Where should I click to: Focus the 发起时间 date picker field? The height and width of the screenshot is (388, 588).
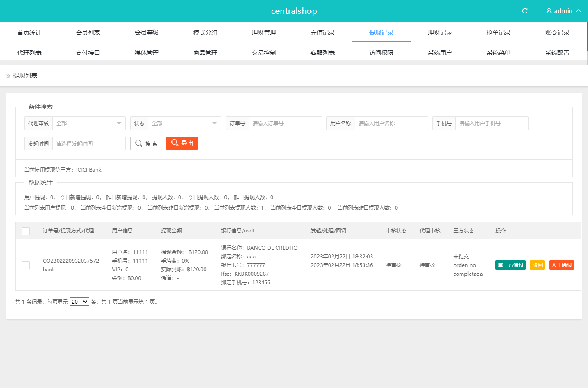(x=89, y=143)
